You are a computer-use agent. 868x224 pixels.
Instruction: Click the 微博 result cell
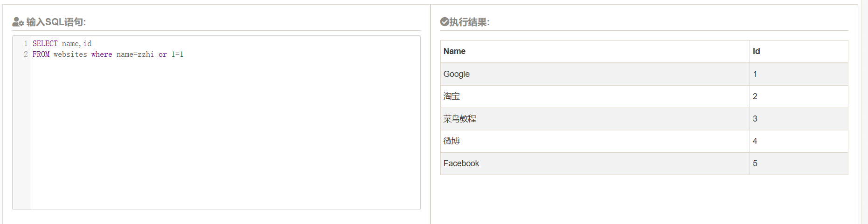451,141
